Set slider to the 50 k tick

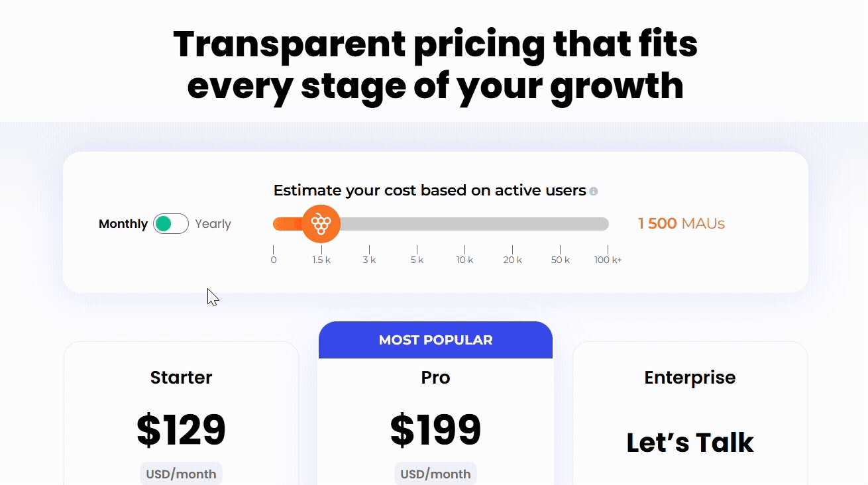561,260
